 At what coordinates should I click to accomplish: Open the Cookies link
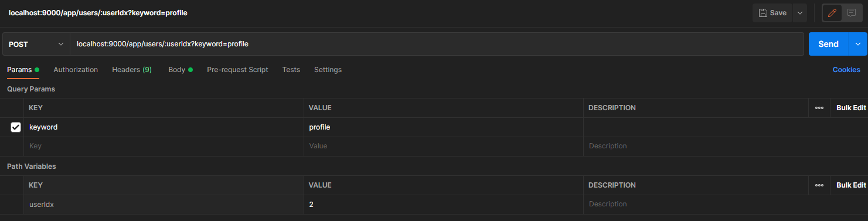[846, 70]
